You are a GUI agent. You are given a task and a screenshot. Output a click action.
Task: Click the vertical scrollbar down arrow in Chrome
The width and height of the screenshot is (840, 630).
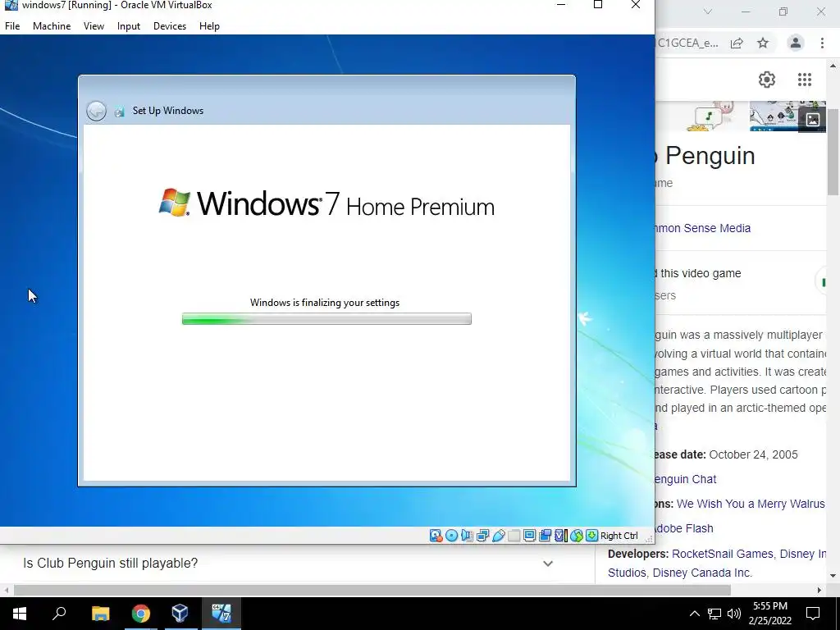(833, 575)
